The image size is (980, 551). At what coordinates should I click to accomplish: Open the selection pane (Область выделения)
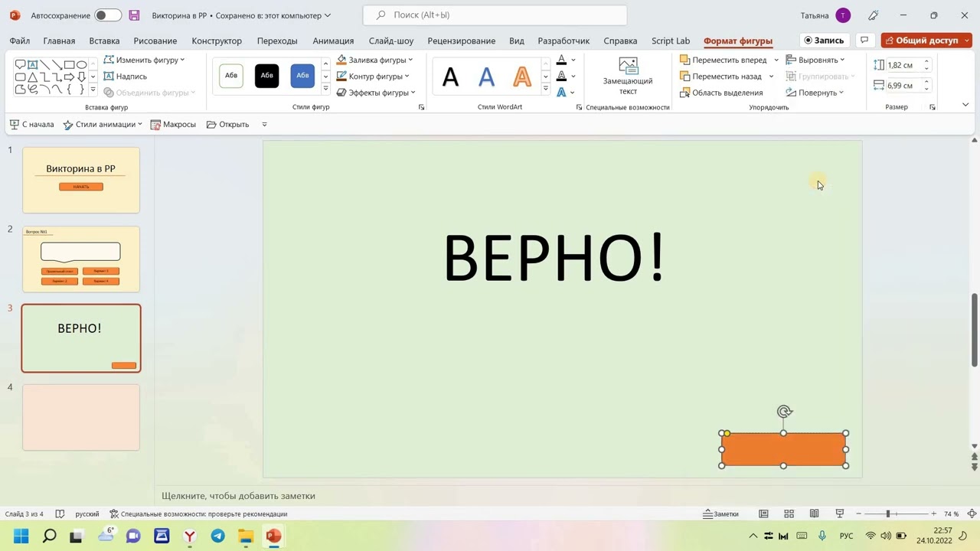pos(721,93)
